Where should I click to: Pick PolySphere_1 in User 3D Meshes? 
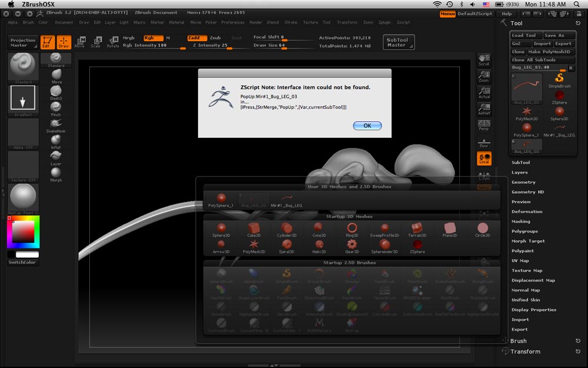221,200
